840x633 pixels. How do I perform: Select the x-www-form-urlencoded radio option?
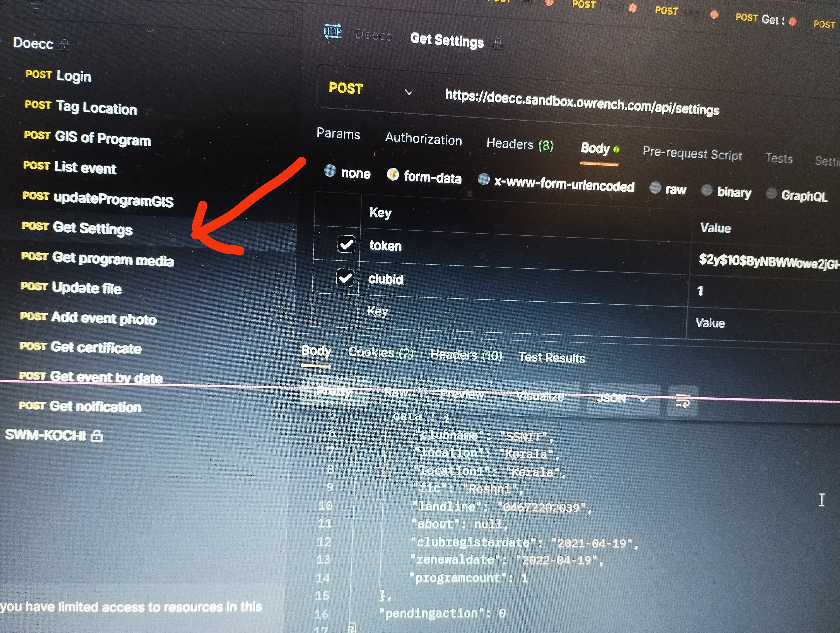coord(483,179)
